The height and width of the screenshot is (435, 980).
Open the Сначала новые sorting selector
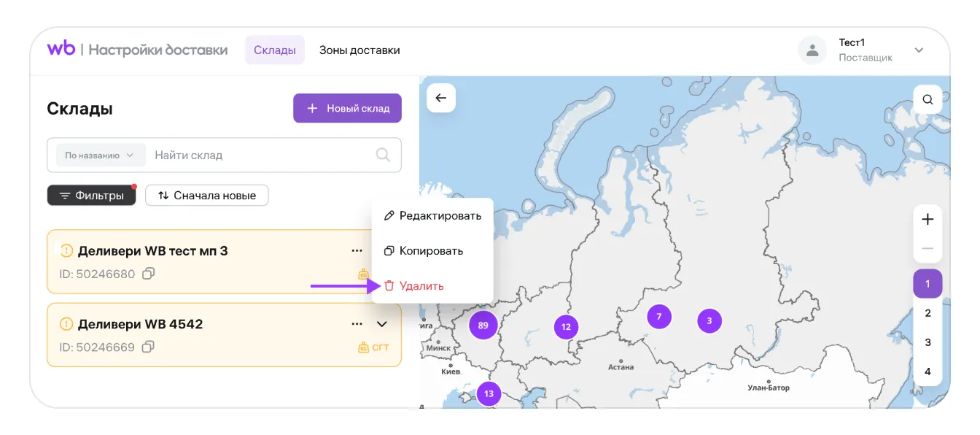(x=207, y=196)
